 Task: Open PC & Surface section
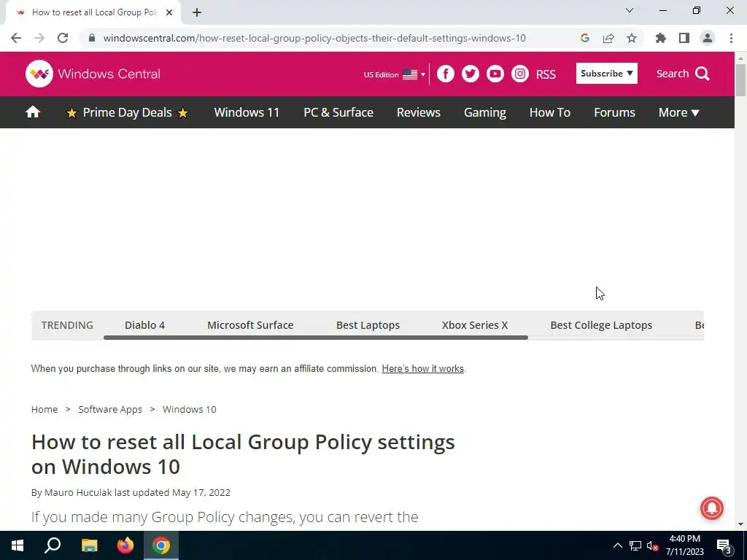click(338, 112)
